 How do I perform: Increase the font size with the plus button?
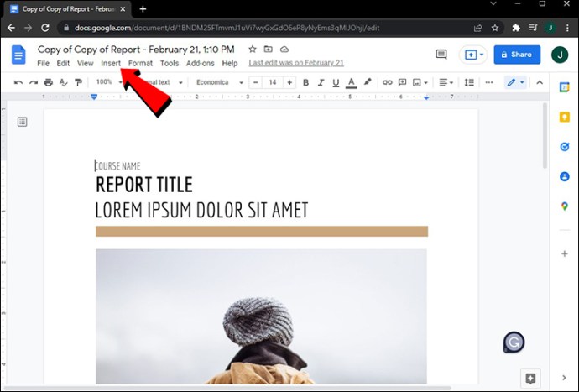[x=289, y=82]
